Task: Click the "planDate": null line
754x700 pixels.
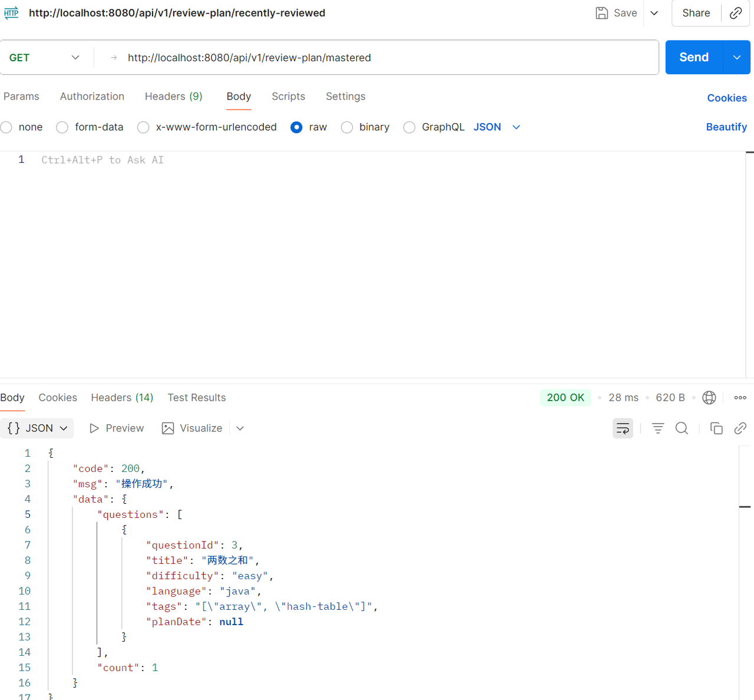Action: pos(194,622)
